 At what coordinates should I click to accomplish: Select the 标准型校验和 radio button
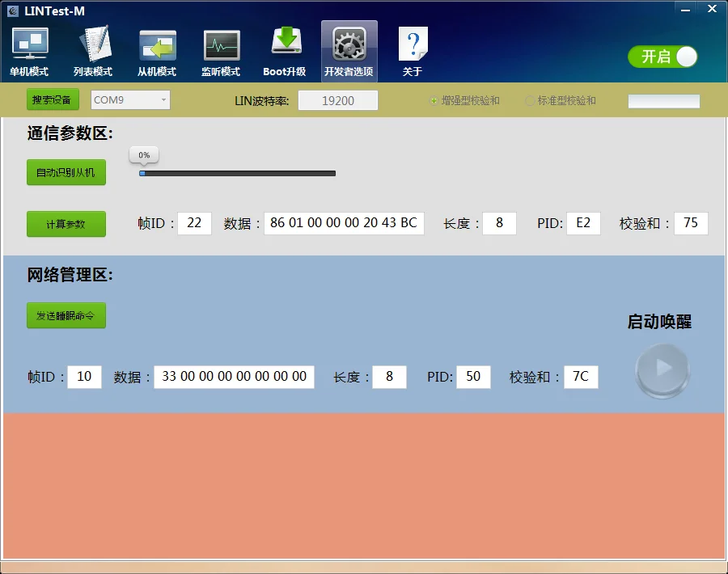[529, 101]
